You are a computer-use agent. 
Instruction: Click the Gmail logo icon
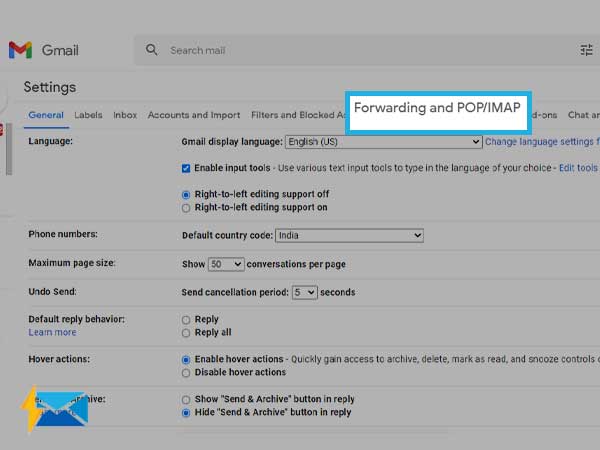[x=20, y=50]
